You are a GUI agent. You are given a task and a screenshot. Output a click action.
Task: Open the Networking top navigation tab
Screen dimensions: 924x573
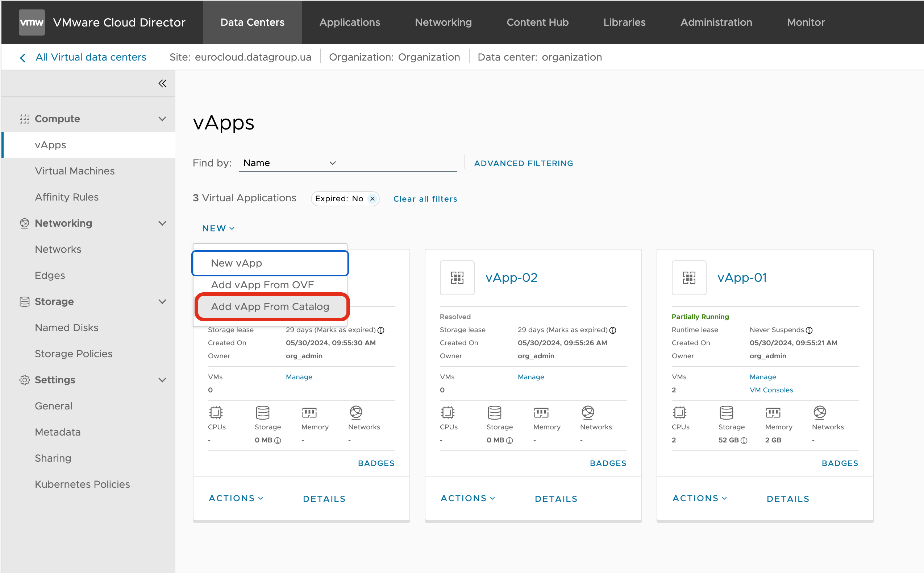[x=443, y=22]
